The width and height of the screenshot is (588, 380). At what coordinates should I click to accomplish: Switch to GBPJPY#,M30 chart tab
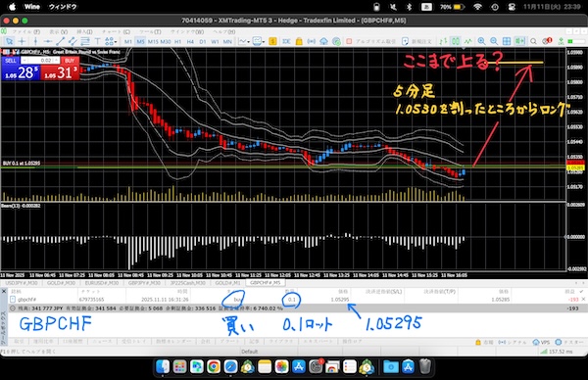tap(144, 283)
